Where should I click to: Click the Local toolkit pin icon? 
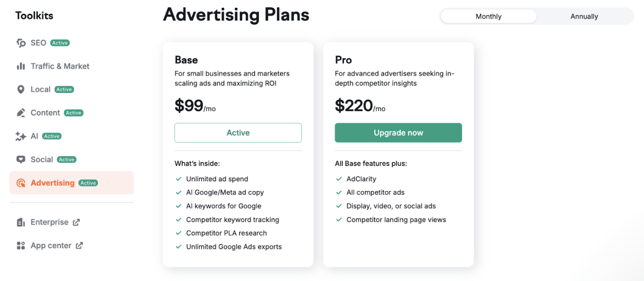[21, 89]
